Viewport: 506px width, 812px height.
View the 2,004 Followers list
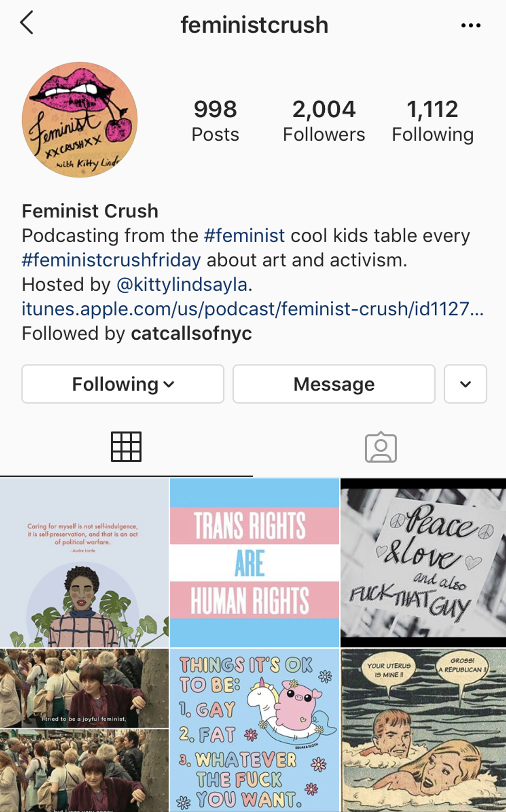pyautogui.click(x=324, y=121)
